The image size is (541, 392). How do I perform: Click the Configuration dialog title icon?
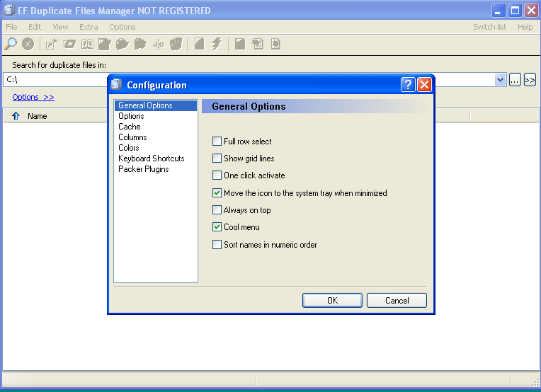pyautogui.click(x=117, y=84)
